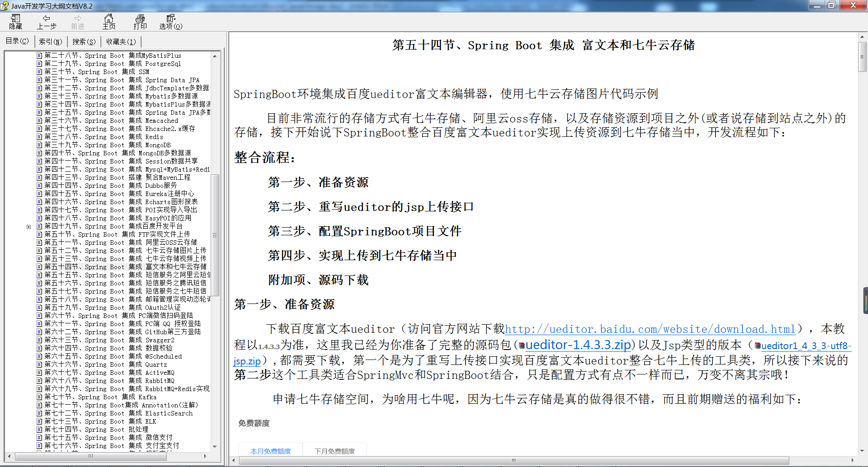Click tree panel scroll-down arrow
The height and width of the screenshot is (467, 868).
(x=215, y=447)
